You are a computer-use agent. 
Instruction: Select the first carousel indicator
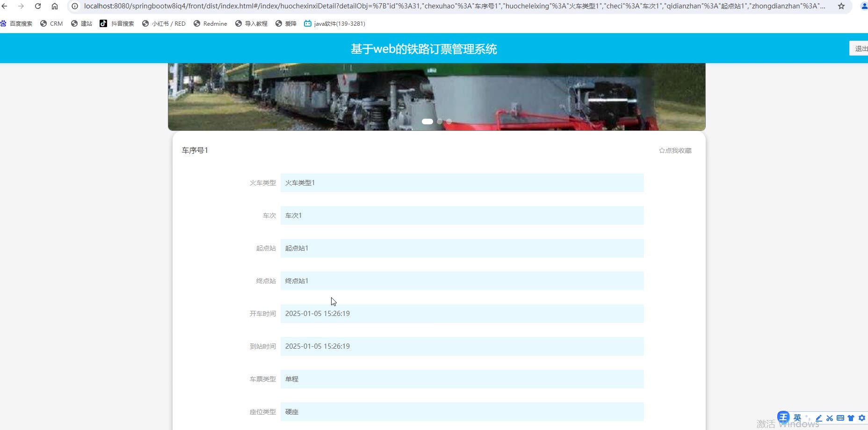pos(427,121)
